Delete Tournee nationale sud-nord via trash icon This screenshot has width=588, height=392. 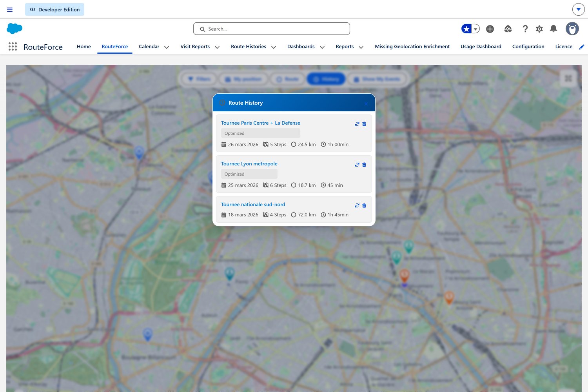[x=364, y=205]
